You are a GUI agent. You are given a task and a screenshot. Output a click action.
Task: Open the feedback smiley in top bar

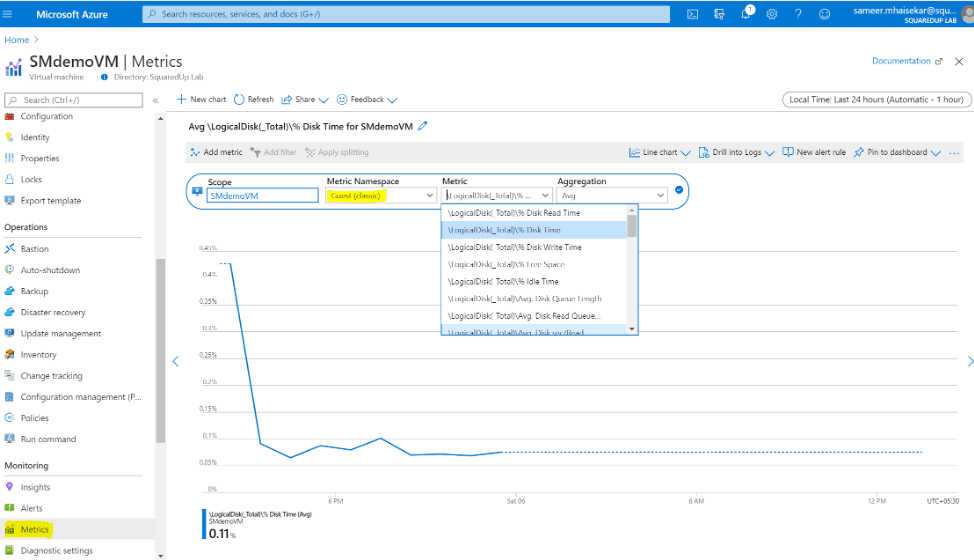tap(824, 14)
